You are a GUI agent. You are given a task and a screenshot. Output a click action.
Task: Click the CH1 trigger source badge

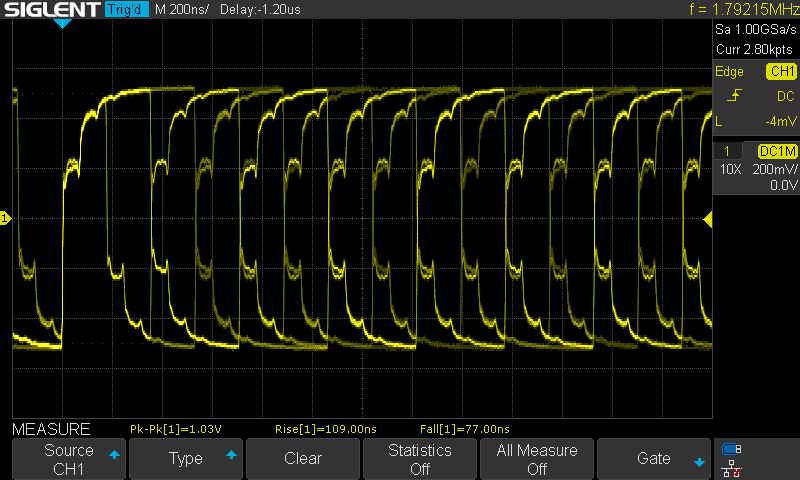(780, 72)
